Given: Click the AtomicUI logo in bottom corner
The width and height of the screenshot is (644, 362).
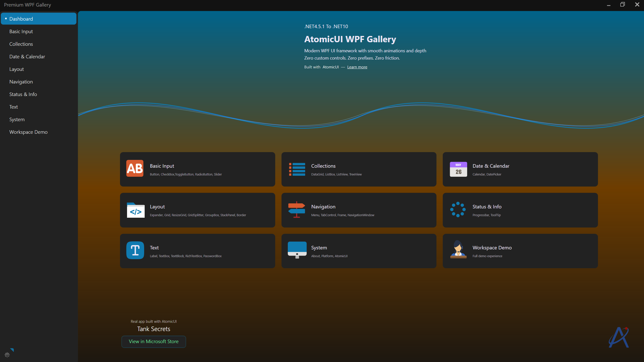Looking at the screenshot, I should coord(619,338).
